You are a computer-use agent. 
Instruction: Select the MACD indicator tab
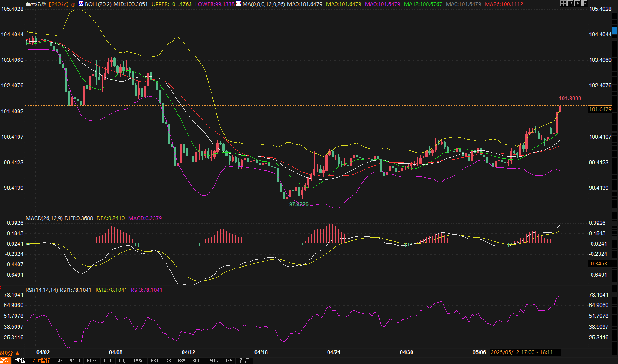[74, 361]
